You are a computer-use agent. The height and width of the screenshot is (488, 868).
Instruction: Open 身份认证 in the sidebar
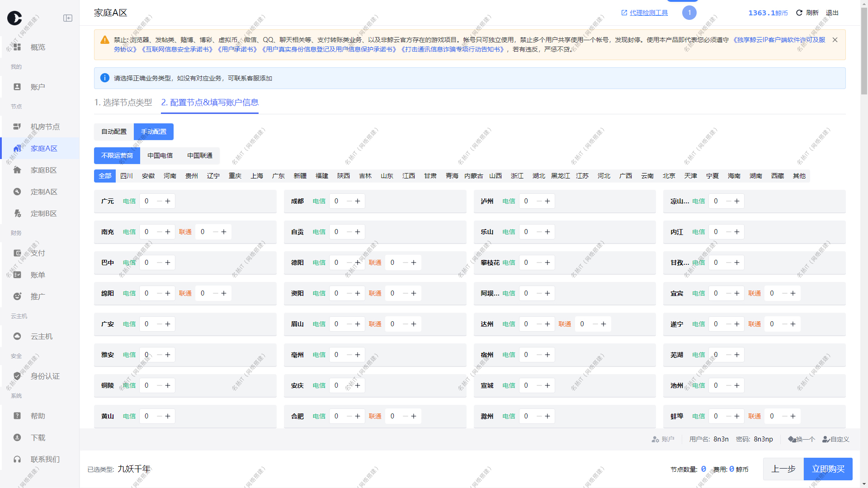tap(45, 376)
